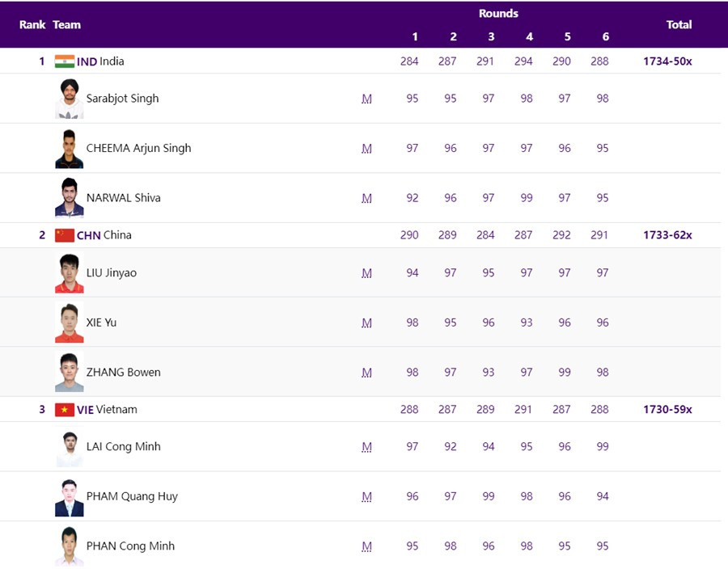Click PHAN Cong Minh's name

130,546
